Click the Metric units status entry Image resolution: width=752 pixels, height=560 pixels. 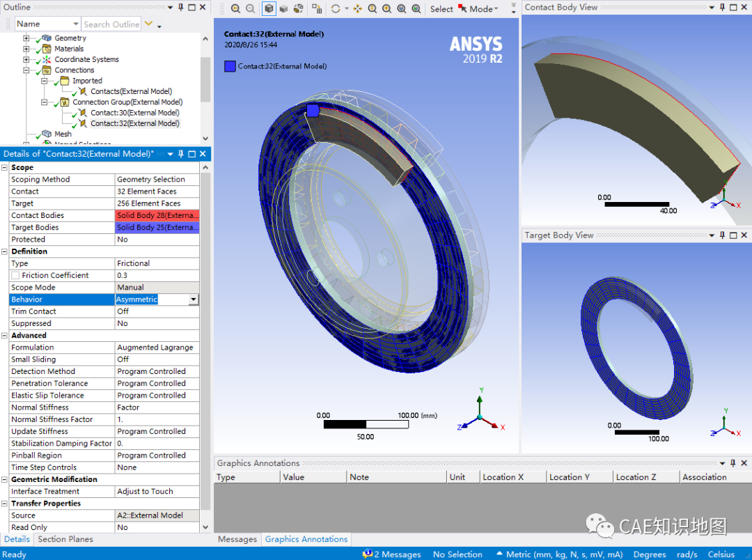pyautogui.click(x=565, y=554)
